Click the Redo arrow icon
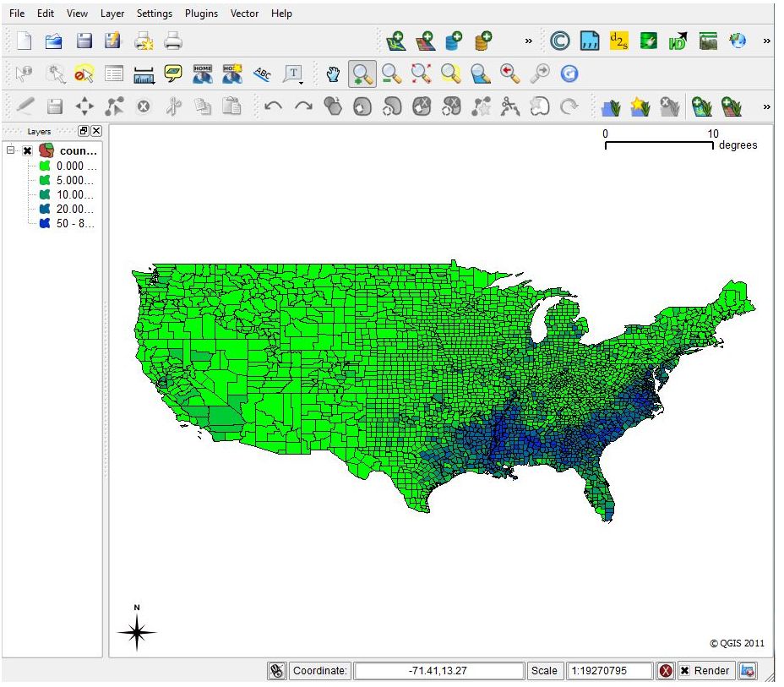The height and width of the screenshot is (687, 784). click(x=303, y=106)
